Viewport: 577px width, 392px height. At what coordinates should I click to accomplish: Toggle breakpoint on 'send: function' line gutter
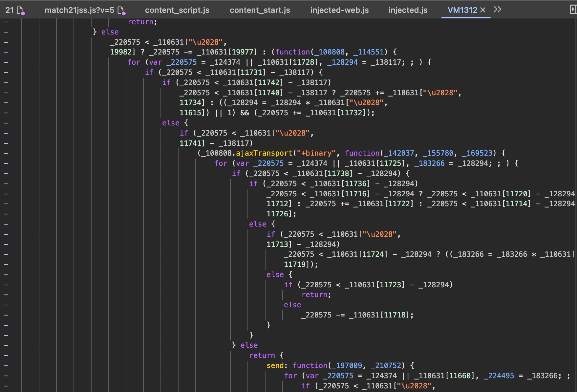pyautogui.click(x=6, y=366)
